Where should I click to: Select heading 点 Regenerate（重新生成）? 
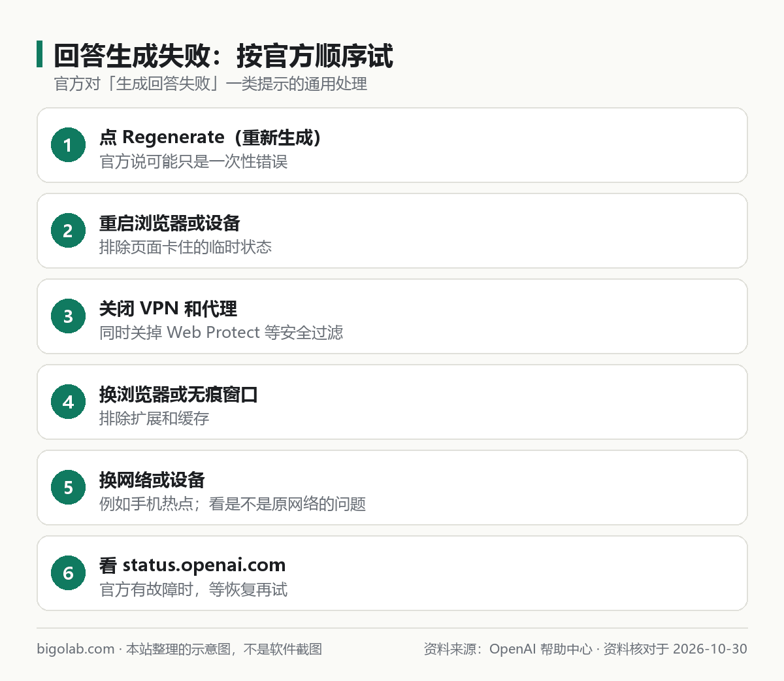click(x=210, y=137)
